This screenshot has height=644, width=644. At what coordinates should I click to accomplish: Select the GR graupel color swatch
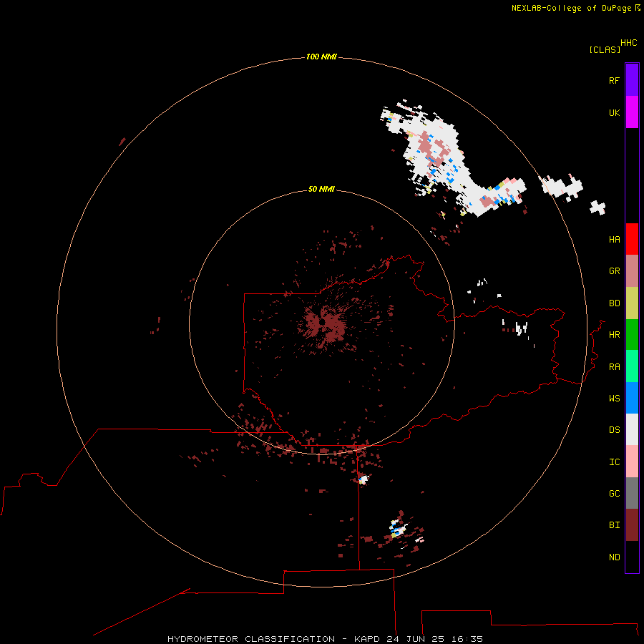click(632, 271)
